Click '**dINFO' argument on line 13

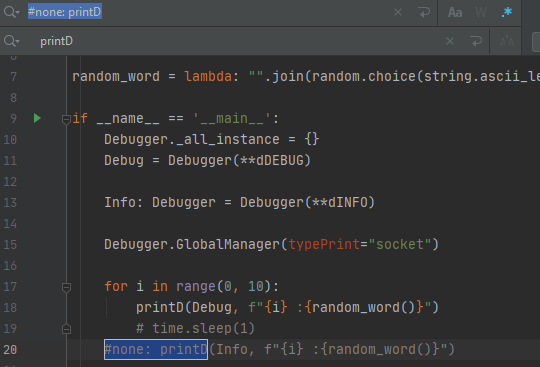tap(339, 202)
